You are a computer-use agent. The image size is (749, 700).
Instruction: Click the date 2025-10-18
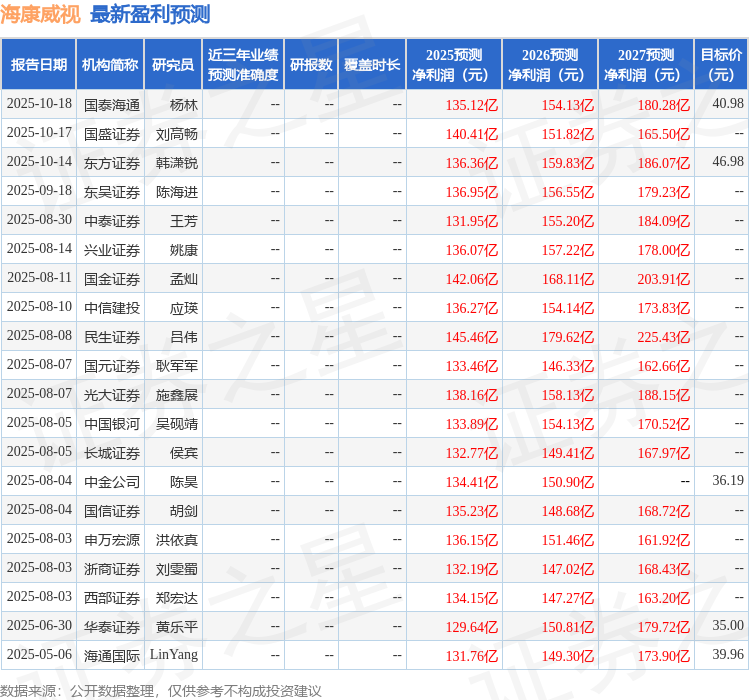[39, 104]
